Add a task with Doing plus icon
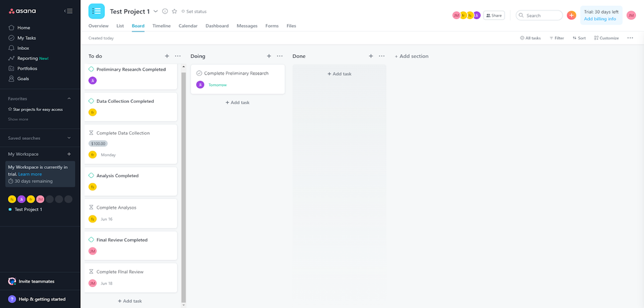 (269, 56)
